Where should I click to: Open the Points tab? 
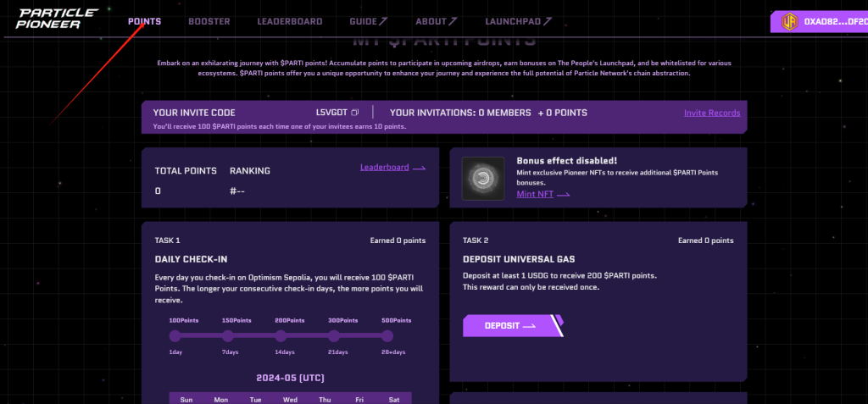pos(144,21)
